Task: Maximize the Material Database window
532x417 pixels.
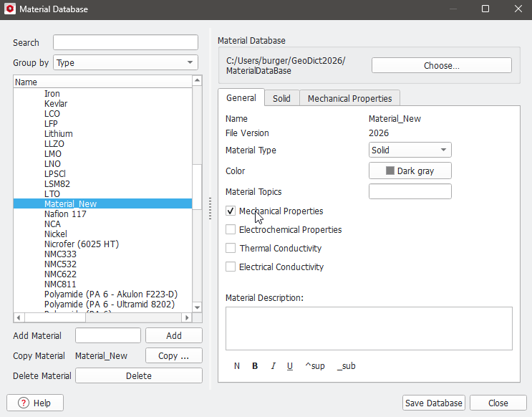Action: click(485, 9)
